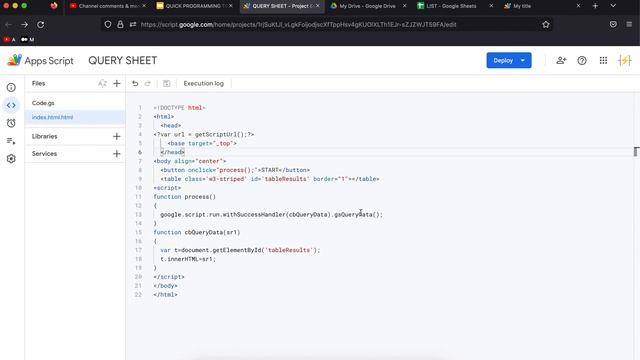The width and height of the screenshot is (640, 360).
Task: Open a new browser tab
Action: click(595, 6)
